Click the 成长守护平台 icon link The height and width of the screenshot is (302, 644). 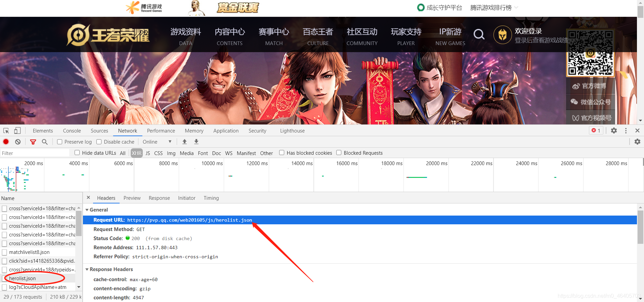pos(421,7)
